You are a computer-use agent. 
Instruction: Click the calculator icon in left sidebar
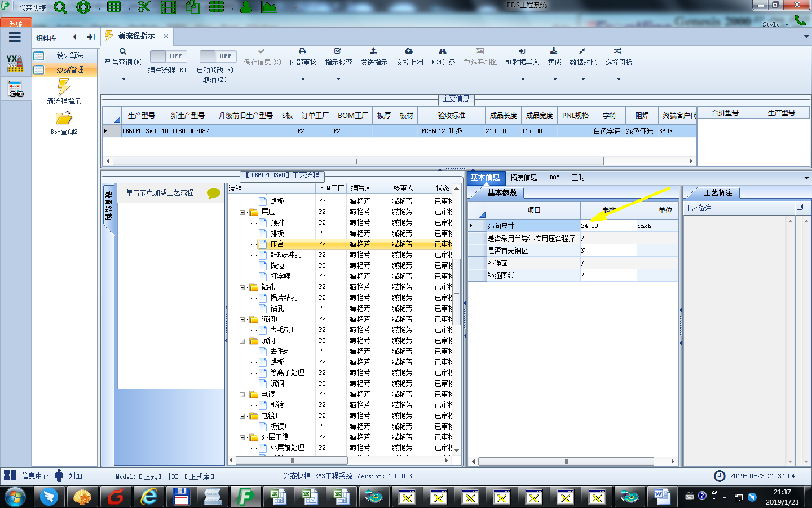coord(15,89)
